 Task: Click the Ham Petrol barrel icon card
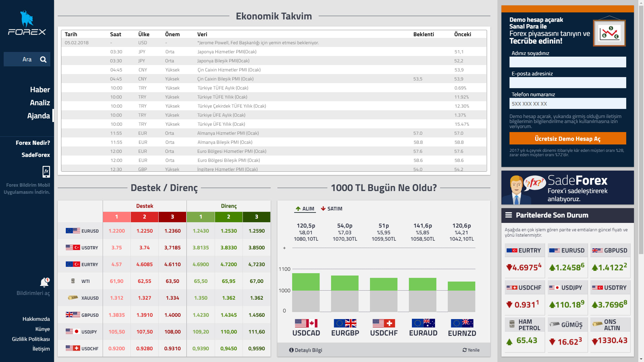(x=512, y=324)
